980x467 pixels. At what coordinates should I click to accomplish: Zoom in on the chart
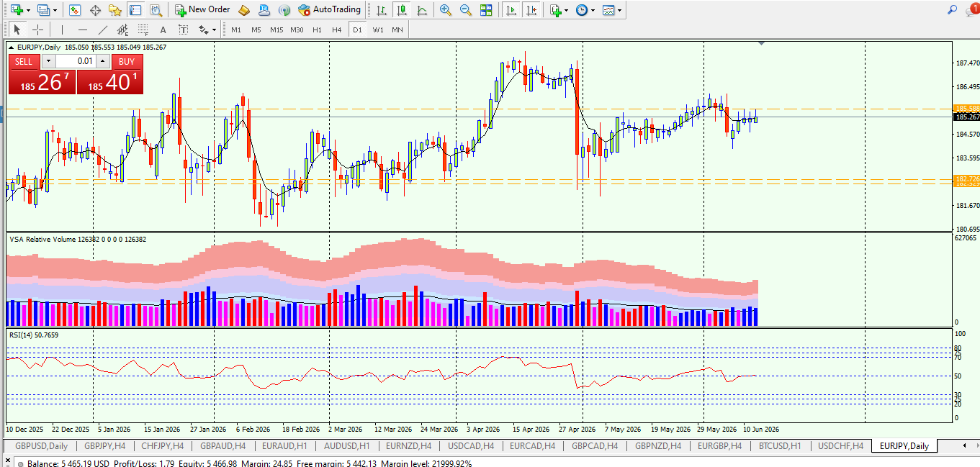(x=446, y=9)
